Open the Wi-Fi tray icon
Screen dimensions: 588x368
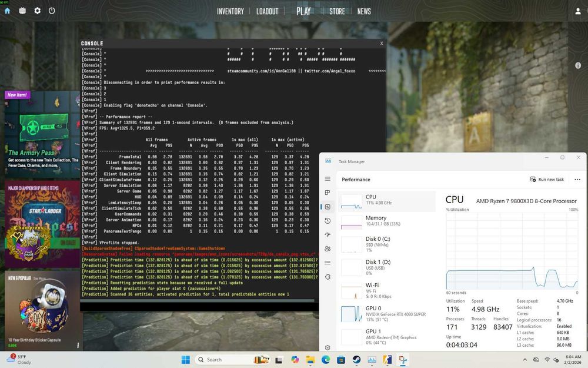point(547,360)
